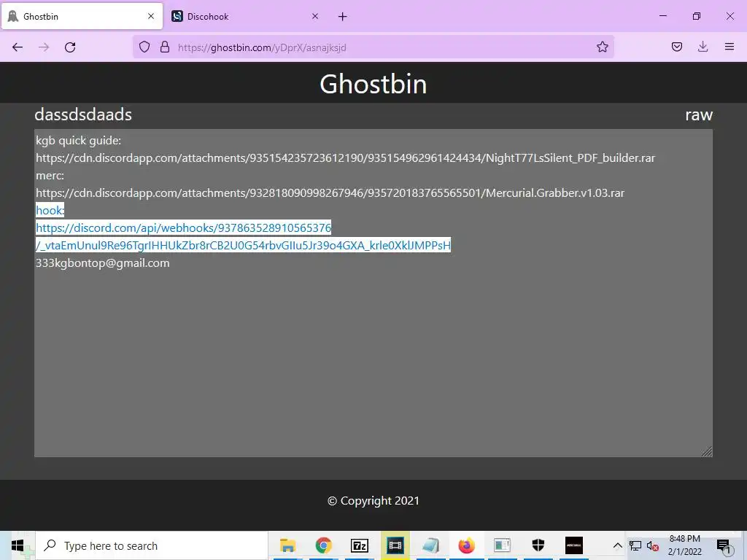This screenshot has height=560, width=747.
Task: Click the 'merc:' line
Action: [x=50, y=176]
